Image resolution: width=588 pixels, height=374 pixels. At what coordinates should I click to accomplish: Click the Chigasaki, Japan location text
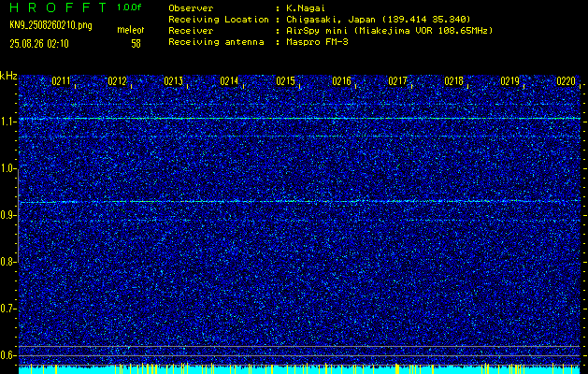378,20
